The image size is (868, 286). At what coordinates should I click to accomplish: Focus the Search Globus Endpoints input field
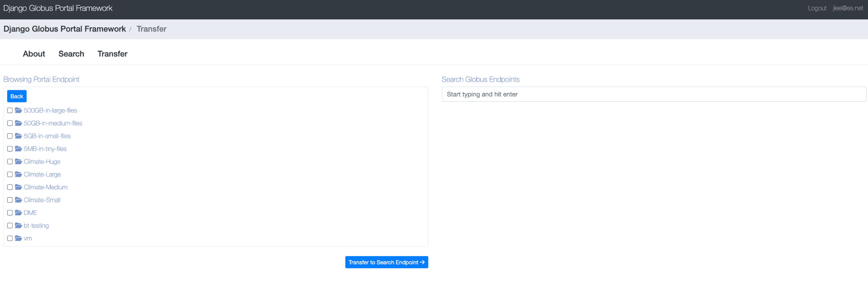[654, 94]
